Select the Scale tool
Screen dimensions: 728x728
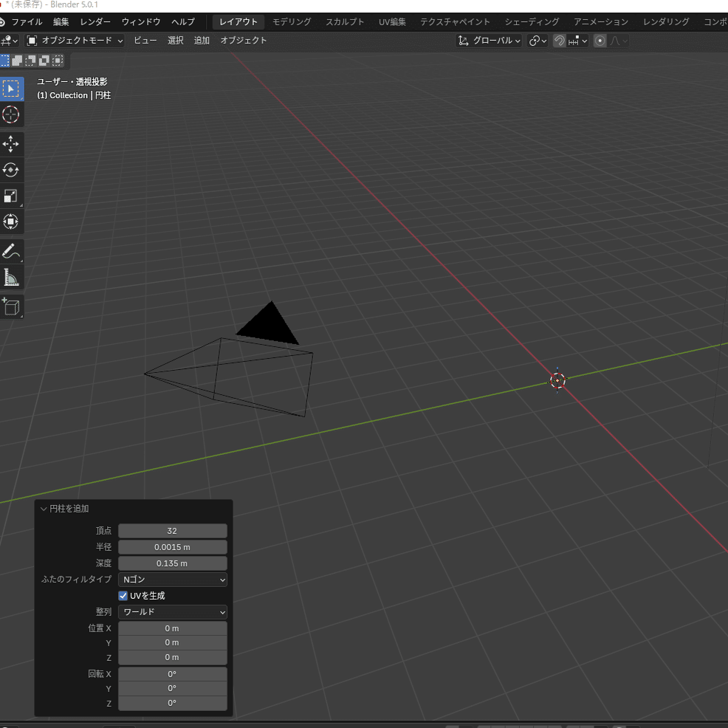click(10, 196)
